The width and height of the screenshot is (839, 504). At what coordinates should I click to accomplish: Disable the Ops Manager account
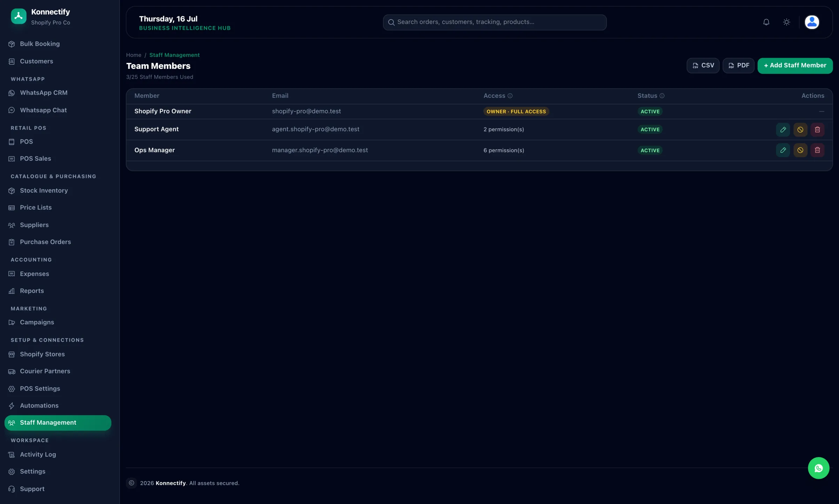800,150
